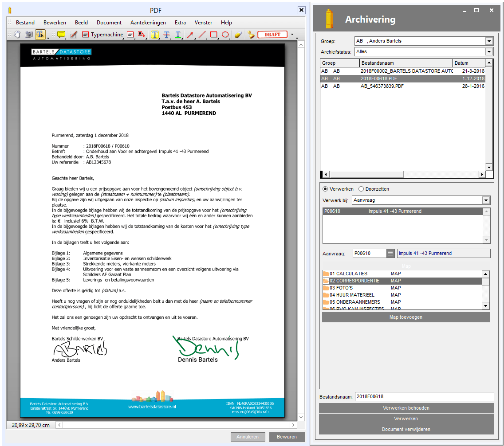
Task: Open the Aantekeningen menu
Action: point(148,23)
